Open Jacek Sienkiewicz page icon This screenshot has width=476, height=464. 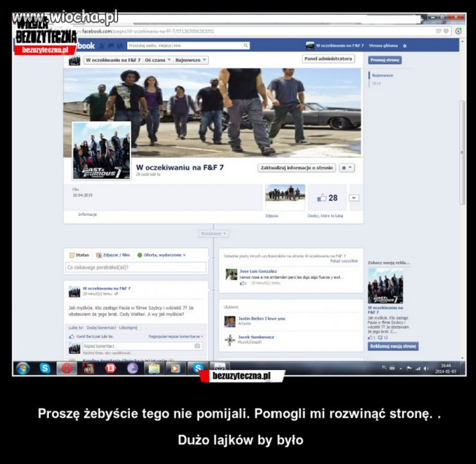click(x=230, y=340)
